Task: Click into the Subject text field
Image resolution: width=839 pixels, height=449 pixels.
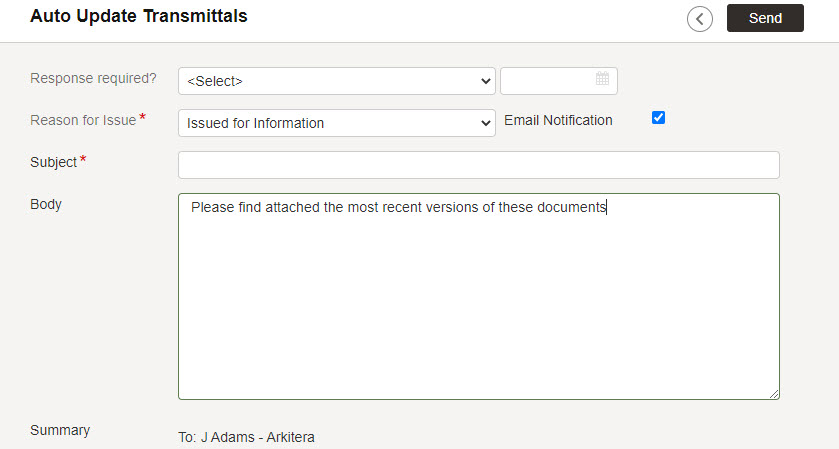Action: tap(478, 165)
